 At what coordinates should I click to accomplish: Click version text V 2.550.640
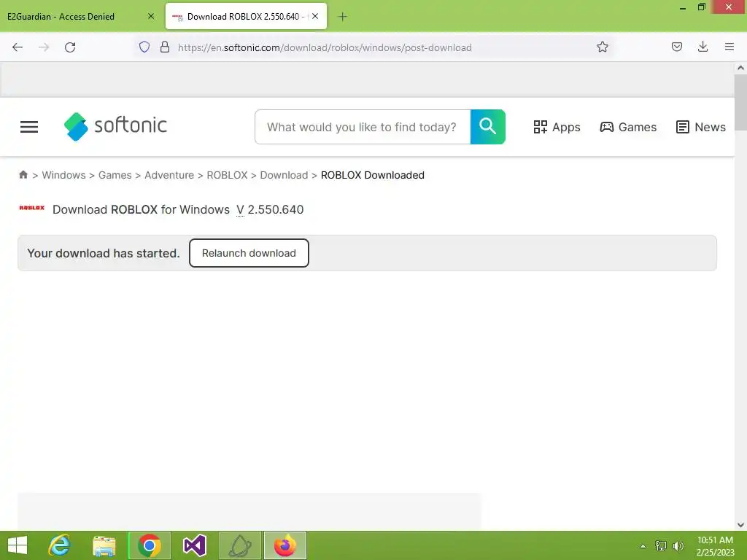(x=270, y=209)
